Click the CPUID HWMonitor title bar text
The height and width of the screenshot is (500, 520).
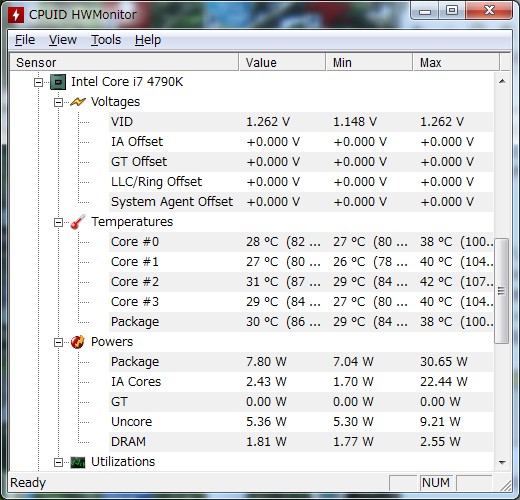click(83, 15)
